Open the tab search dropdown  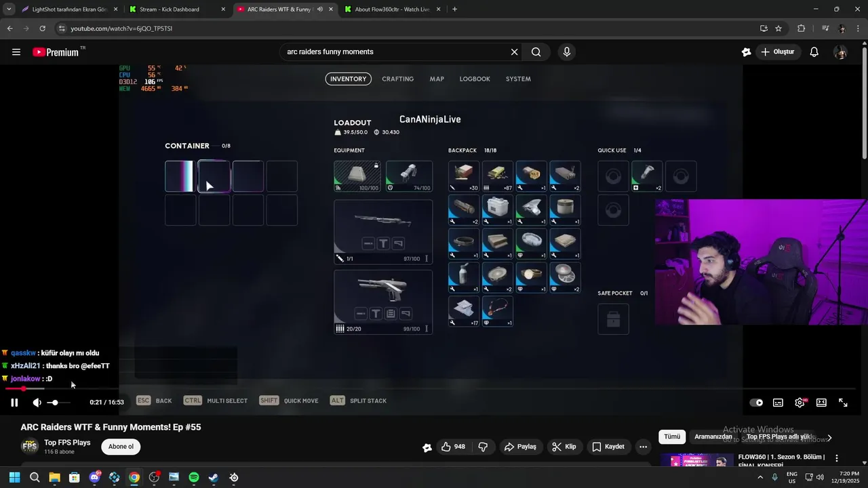(8, 9)
